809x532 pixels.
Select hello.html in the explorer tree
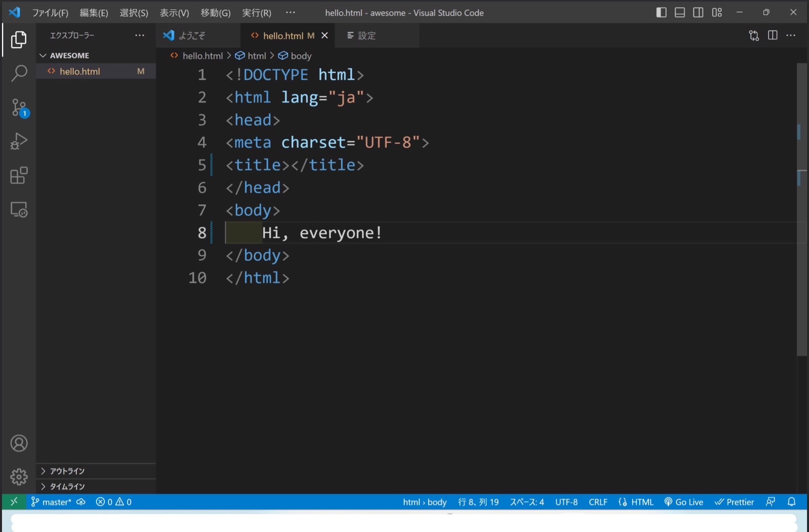[x=96, y=71]
